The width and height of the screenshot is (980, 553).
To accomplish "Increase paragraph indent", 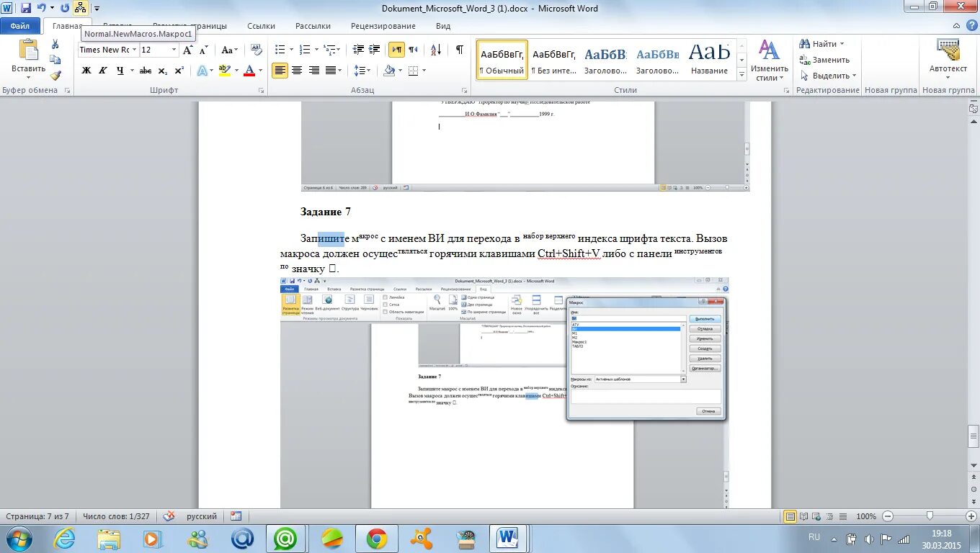I will pos(374,50).
